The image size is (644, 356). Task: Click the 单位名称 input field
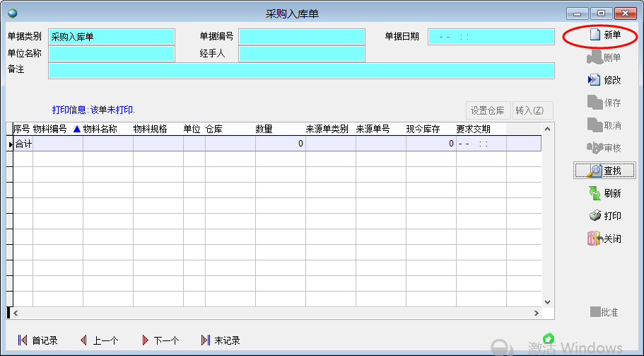tap(111, 54)
